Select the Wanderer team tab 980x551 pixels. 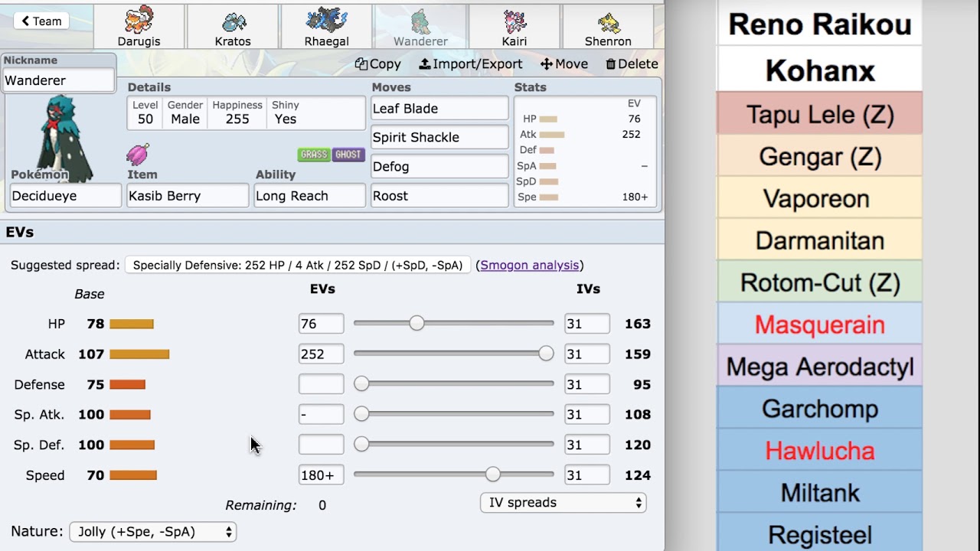coord(420,27)
